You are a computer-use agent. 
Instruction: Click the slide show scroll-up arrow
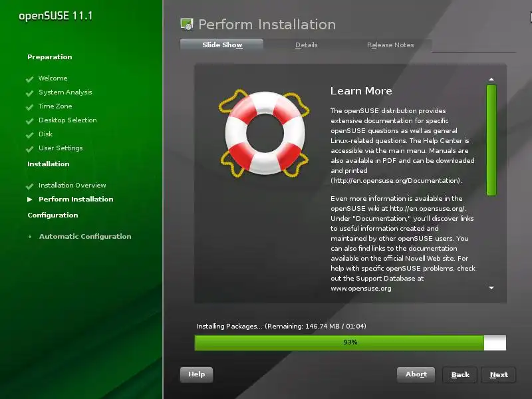coord(491,79)
